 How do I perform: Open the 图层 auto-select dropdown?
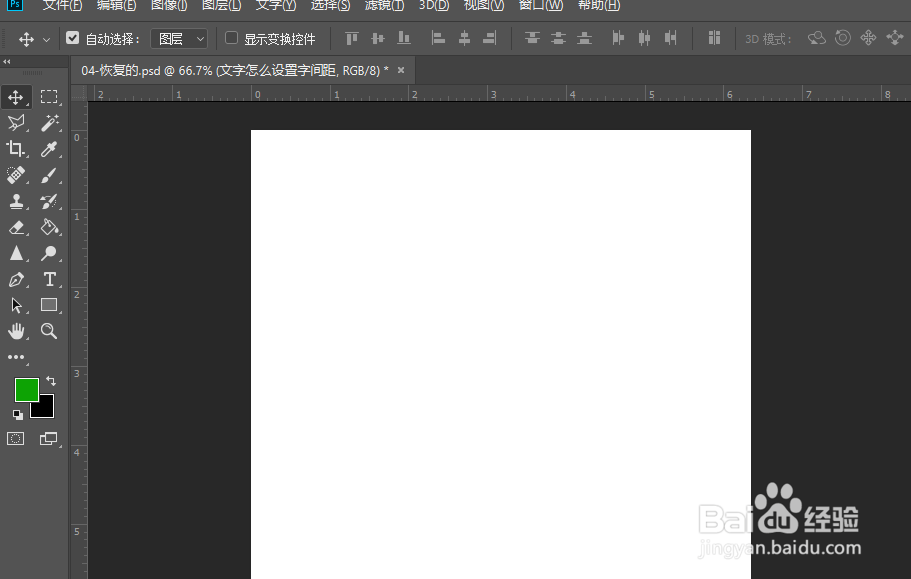(x=179, y=39)
